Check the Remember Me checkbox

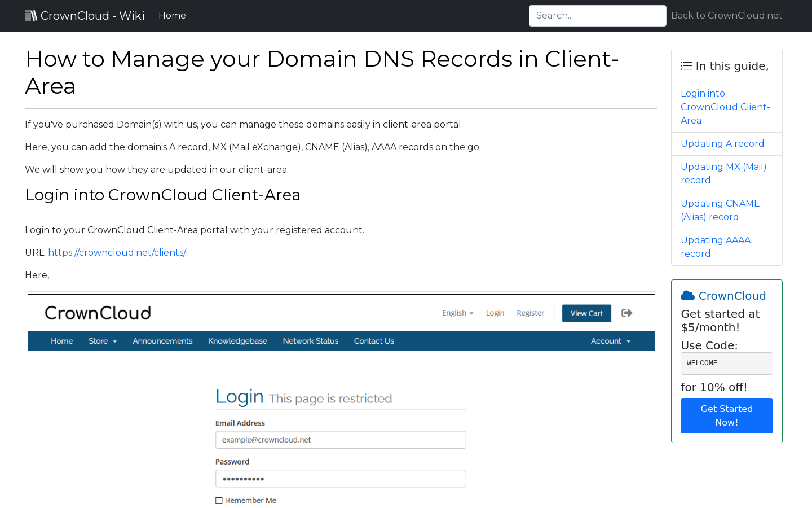point(219,500)
